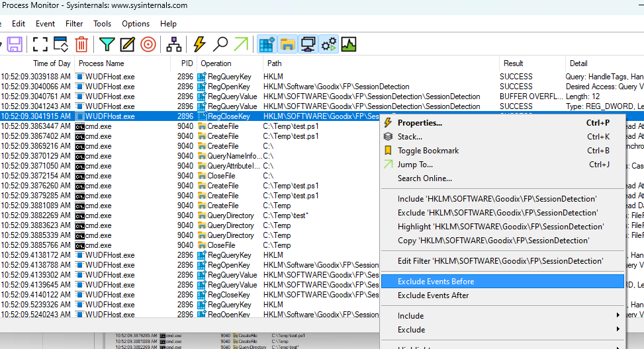Click the green arrow icon beside Jump To...
This screenshot has height=349, width=644.
(x=388, y=164)
